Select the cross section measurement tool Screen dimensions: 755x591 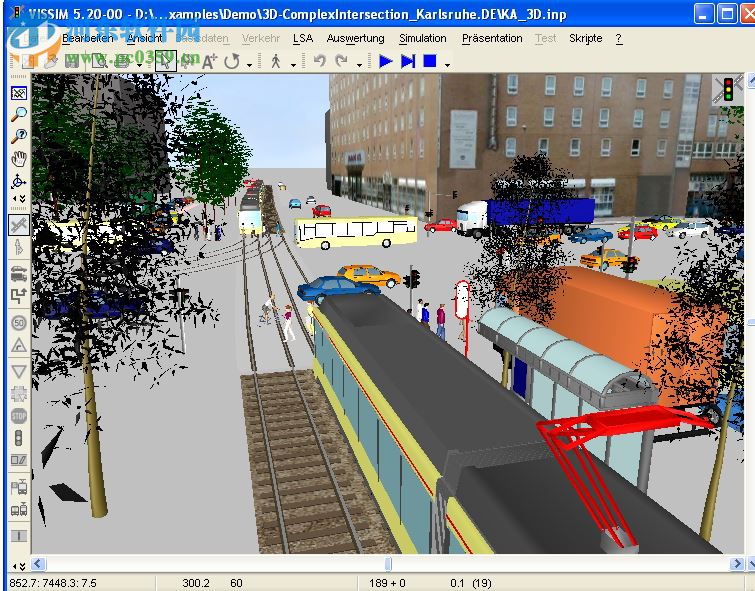click(x=19, y=536)
